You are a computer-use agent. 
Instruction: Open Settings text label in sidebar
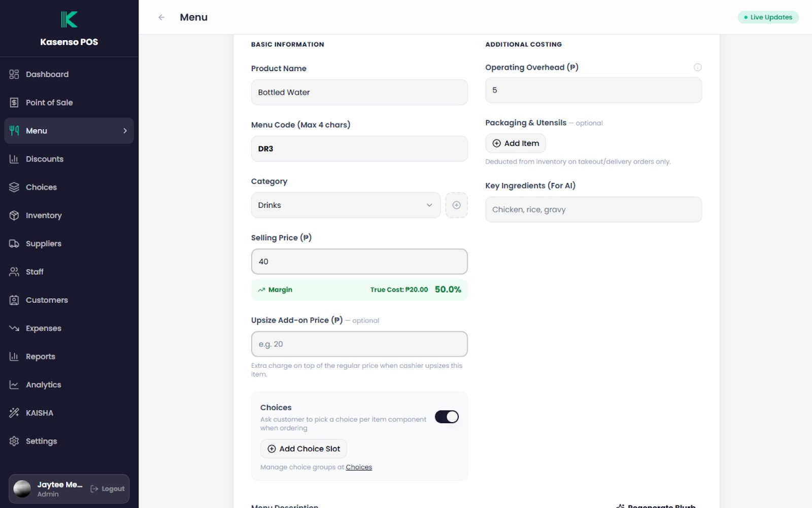click(x=42, y=441)
